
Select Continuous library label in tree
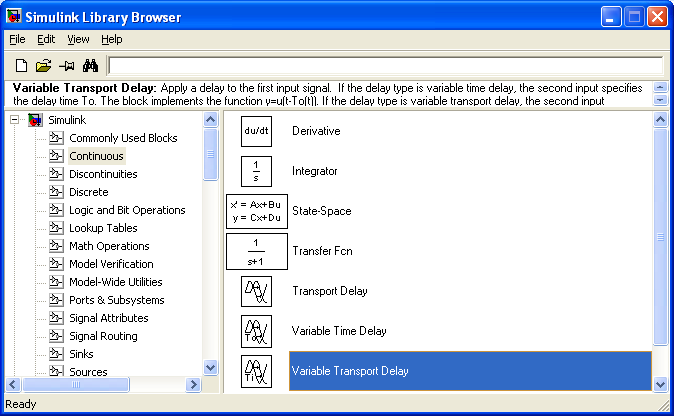coord(96,156)
